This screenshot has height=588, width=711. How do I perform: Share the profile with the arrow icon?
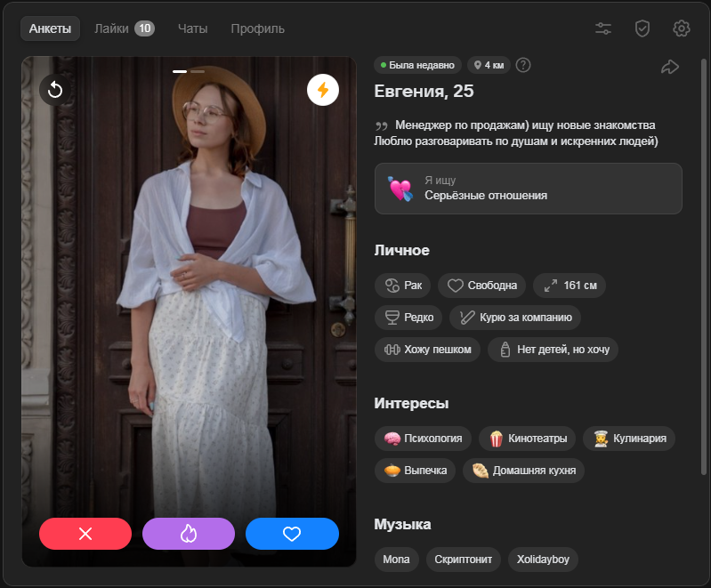click(x=670, y=67)
